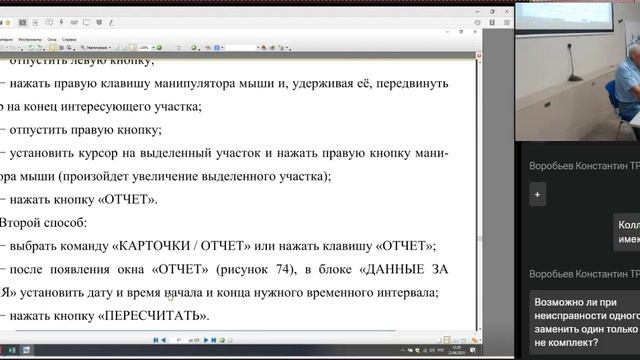
Task: Click the first Воробьев Константин sender name
Action: pos(584,166)
